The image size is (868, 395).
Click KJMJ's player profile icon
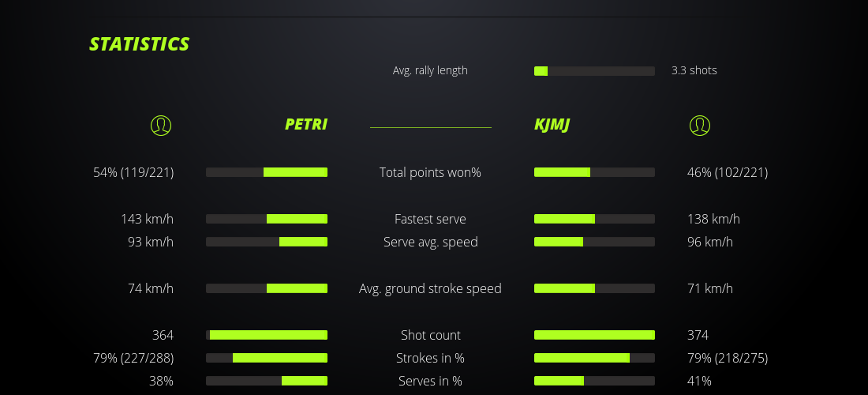(699, 125)
